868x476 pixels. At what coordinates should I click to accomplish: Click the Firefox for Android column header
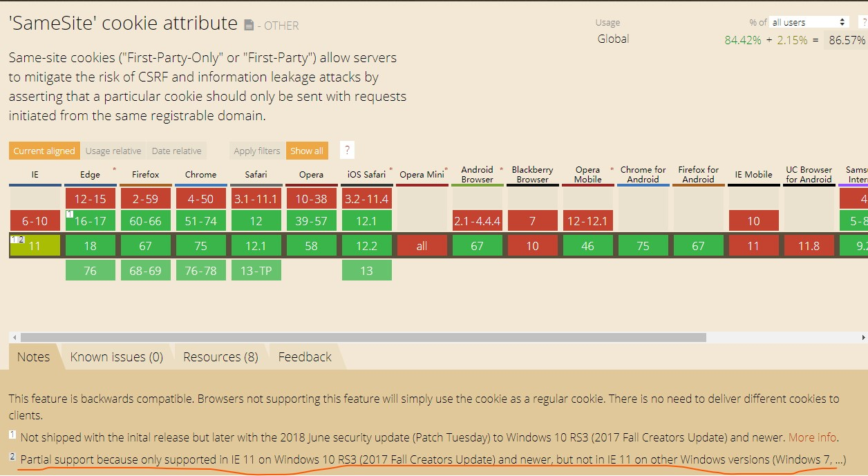pos(698,175)
